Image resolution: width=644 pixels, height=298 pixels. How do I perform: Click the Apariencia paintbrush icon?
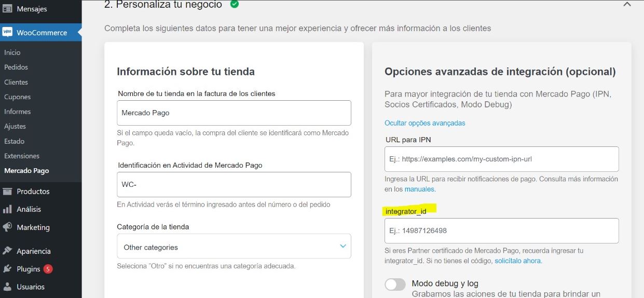click(7, 251)
